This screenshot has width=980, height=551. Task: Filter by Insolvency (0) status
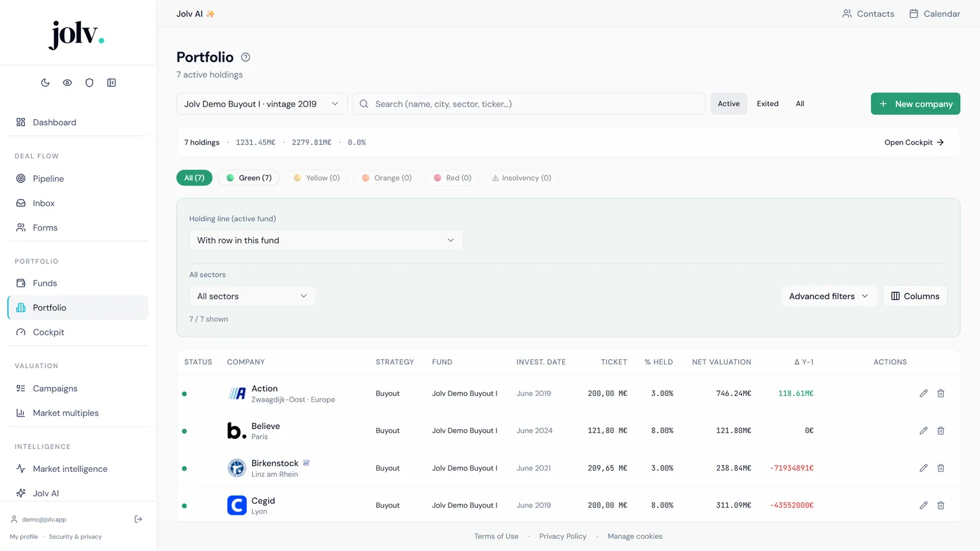521,178
